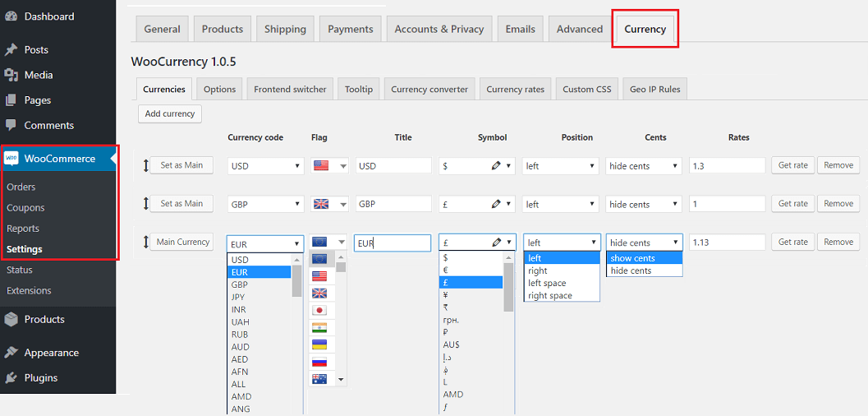Viewport: 868px width, 416px height.
Task: Open Media library icon in sidebar
Action: (11, 75)
